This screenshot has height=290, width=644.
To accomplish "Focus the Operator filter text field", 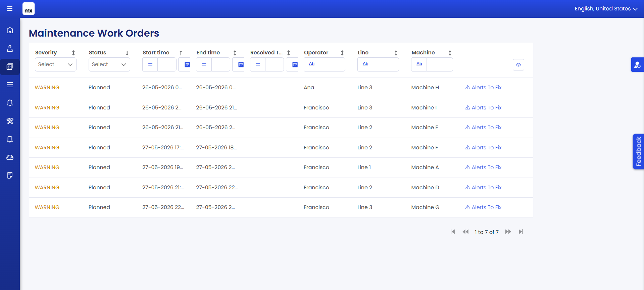I will pos(332,64).
